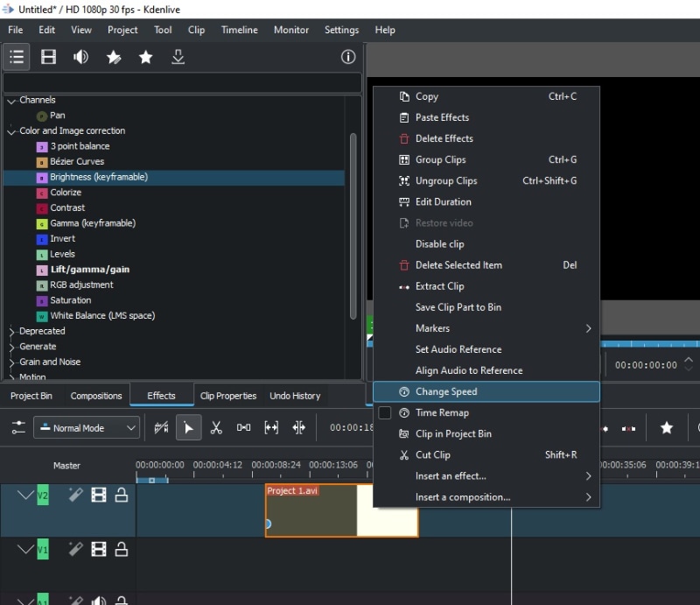Show audio effects filter icon
Image resolution: width=700 pixels, height=605 pixels.
click(x=80, y=57)
